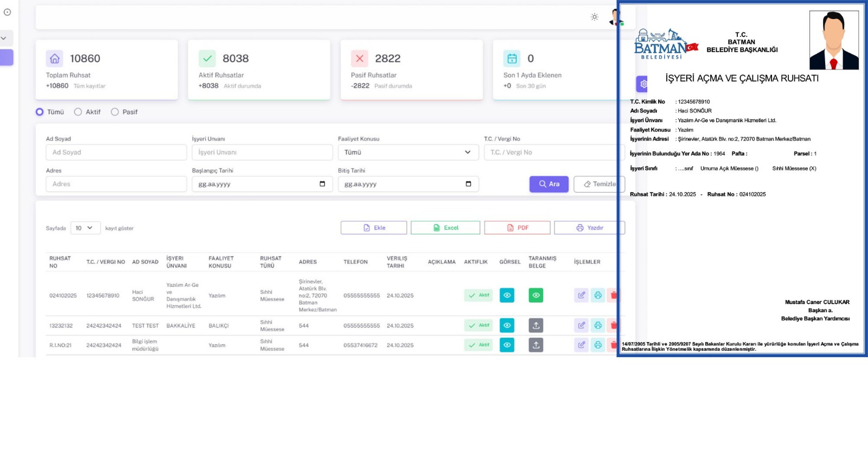Click the Ad Soyad input field
The image size is (868, 462).
116,153
